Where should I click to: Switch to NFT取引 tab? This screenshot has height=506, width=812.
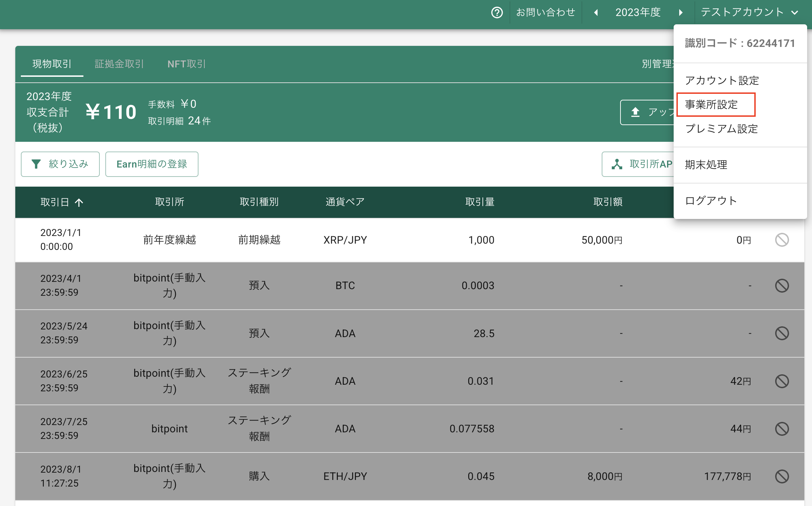click(186, 64)
